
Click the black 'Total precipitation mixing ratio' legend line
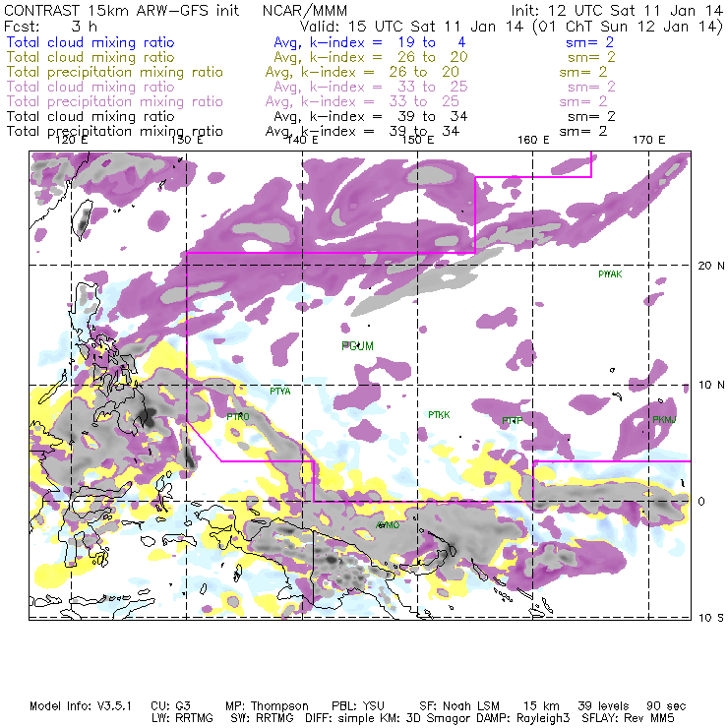point(115,132)
